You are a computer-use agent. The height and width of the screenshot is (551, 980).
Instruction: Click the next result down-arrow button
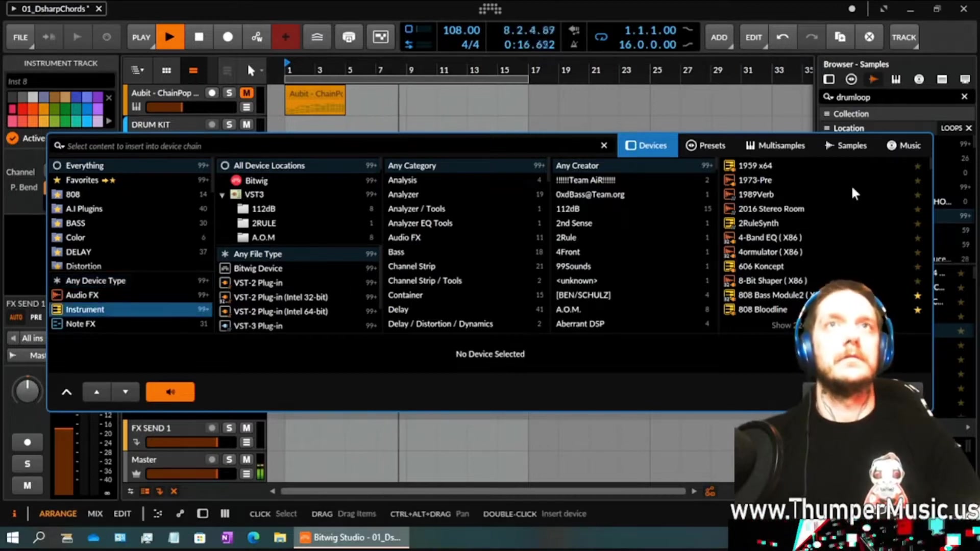tap(125, 392)
